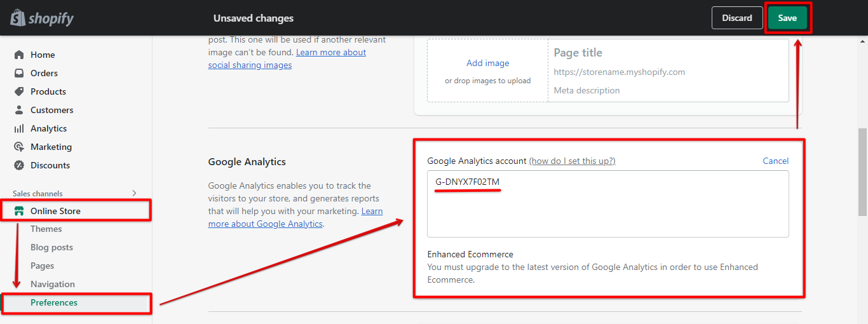Click the Home house icon

click(x=19, y=55)
